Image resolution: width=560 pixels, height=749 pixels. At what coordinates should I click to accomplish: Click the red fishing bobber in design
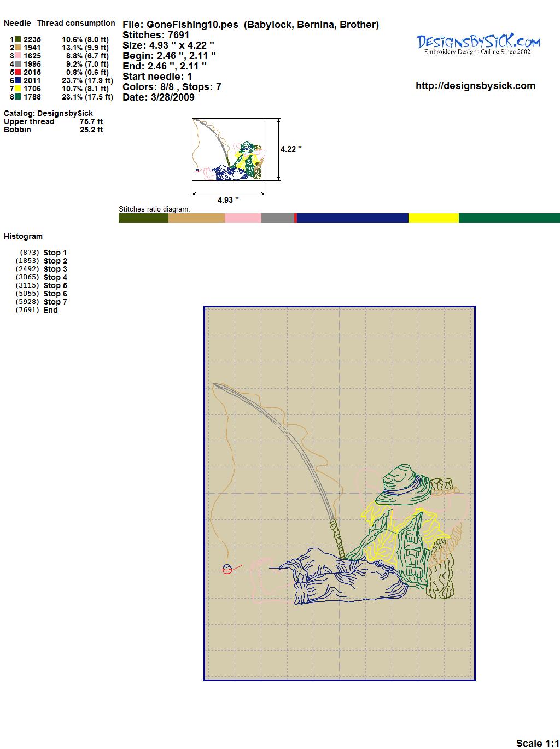click(227, 569)
